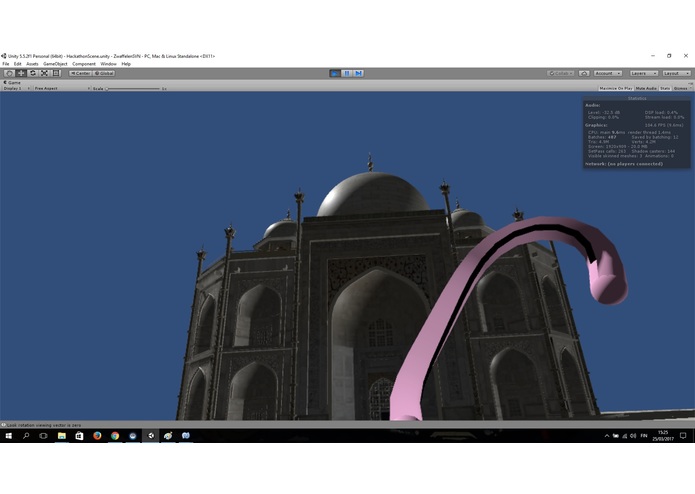Open the Windows Start menu
The image size is (695, 494).
click(x=8, y=436)
